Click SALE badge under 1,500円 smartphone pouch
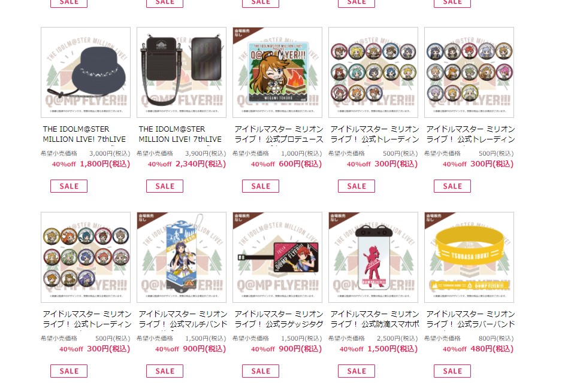The height and width of the screenshot is (392, 571). tap(357, 371)
